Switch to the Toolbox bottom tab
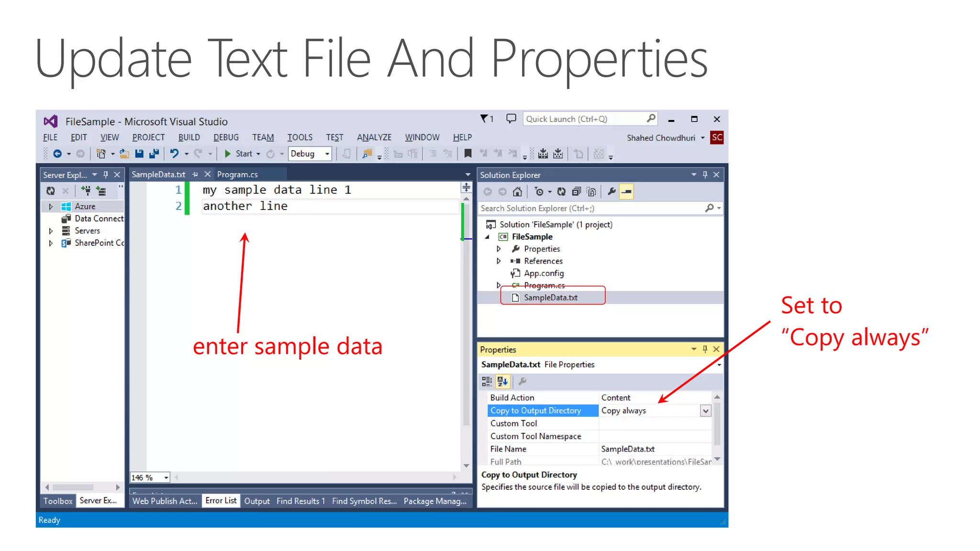Viewport: 980px width, 551px height. [x=58, y=501]
